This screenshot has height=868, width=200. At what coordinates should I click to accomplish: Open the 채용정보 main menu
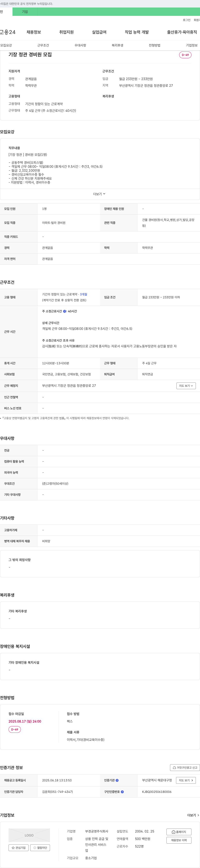coord(34,32)
